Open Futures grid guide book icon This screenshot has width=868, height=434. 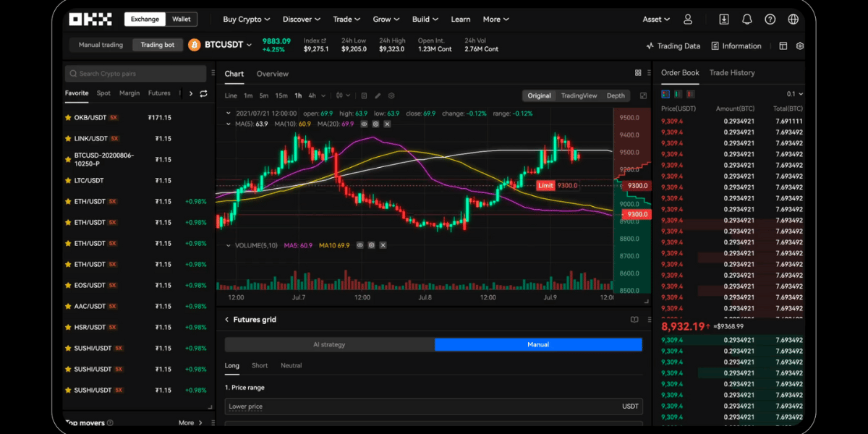coord(634,320)
